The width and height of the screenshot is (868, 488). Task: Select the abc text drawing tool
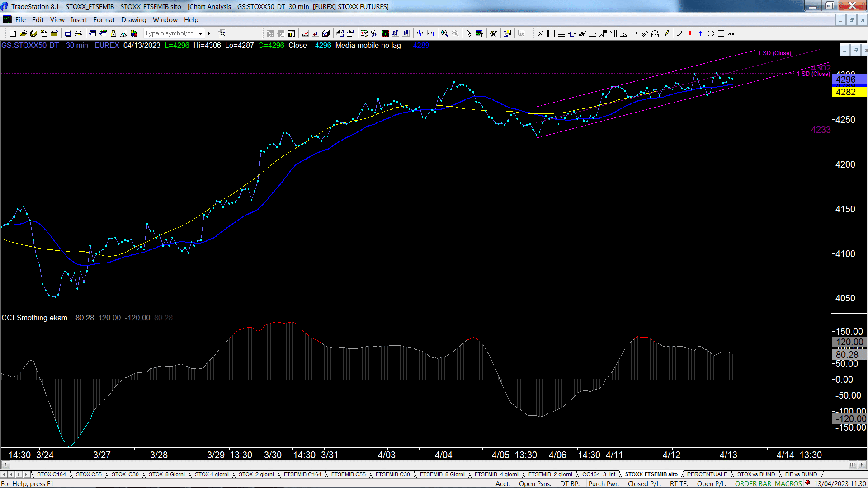[732, 33]
